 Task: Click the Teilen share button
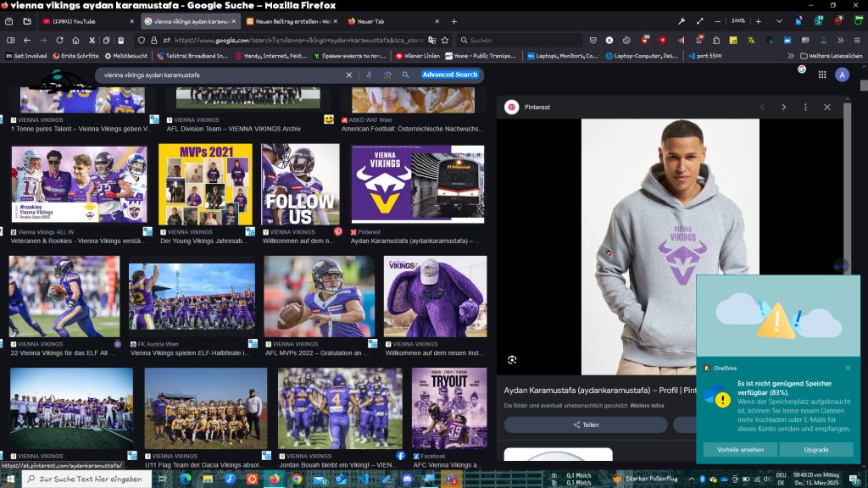pos(586,425)
